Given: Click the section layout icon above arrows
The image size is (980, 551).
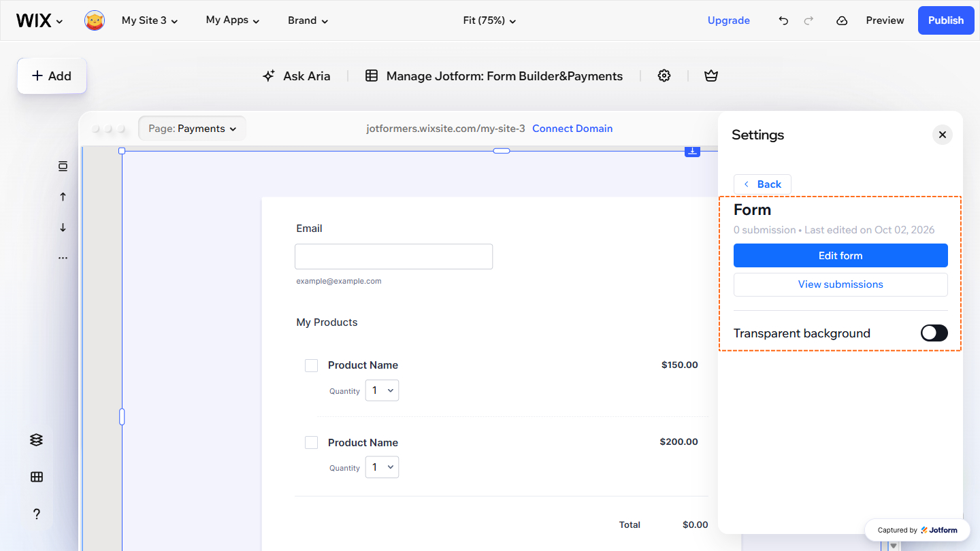Looking at the screenshot, I should pos(63,166).
